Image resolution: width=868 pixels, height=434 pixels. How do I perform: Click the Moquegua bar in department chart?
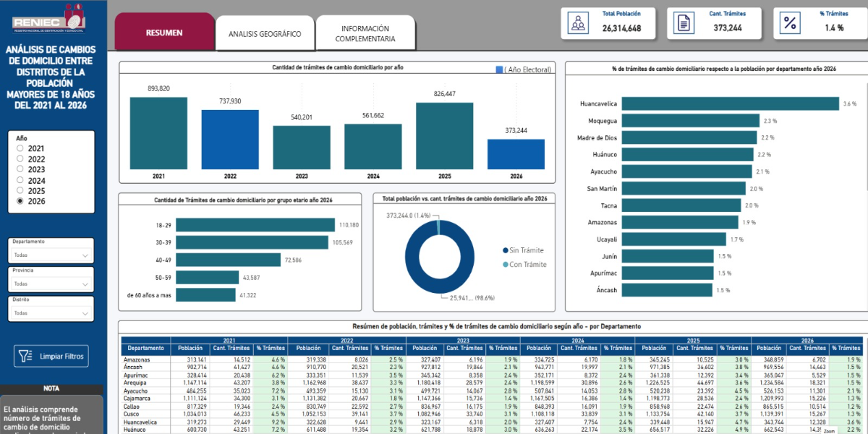pyautogui.click(x=691, y=121)
